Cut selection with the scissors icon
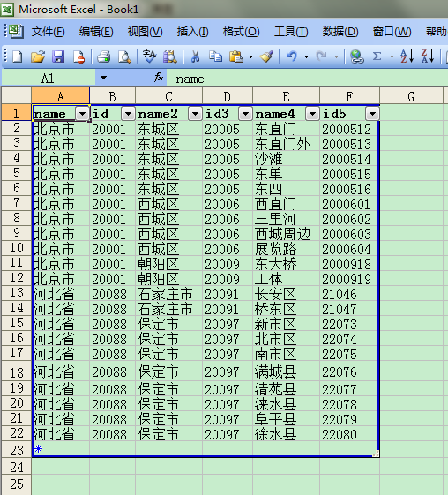Screen dimensions: 448x495 (x=195, y=56)
